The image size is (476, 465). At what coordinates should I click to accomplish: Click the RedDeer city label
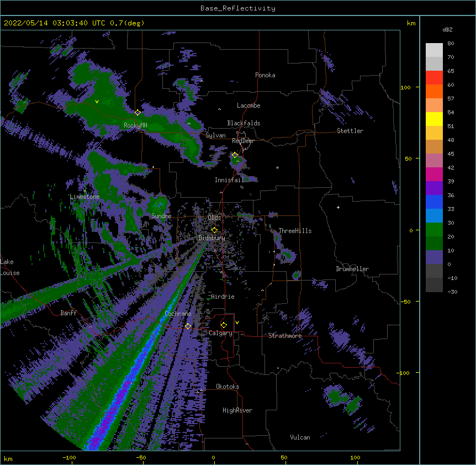[243, 141]
